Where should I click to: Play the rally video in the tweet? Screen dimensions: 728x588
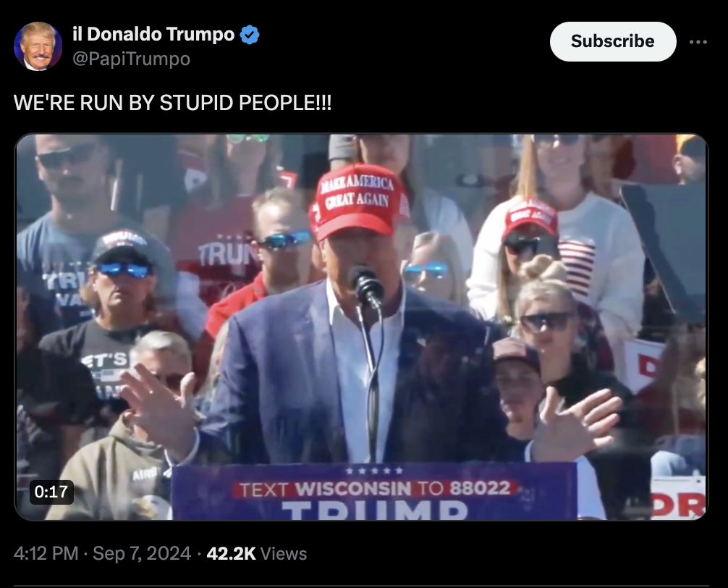point(362,327)
